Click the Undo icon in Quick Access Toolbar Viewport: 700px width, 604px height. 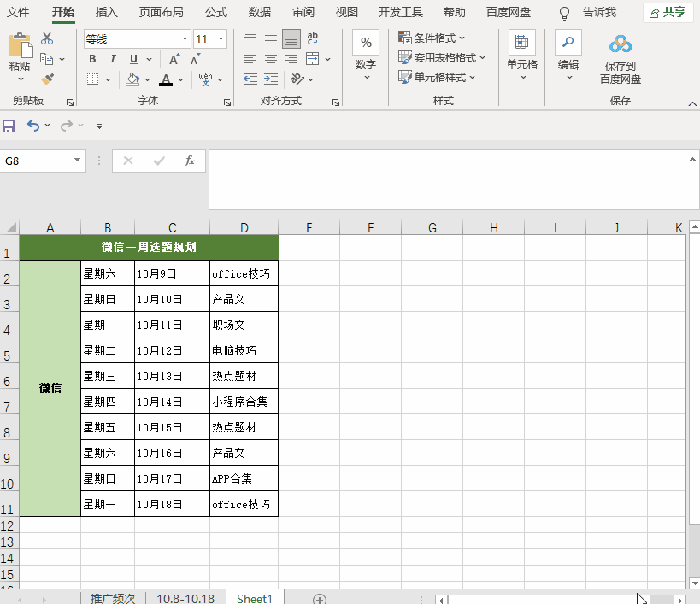point(32,125)
